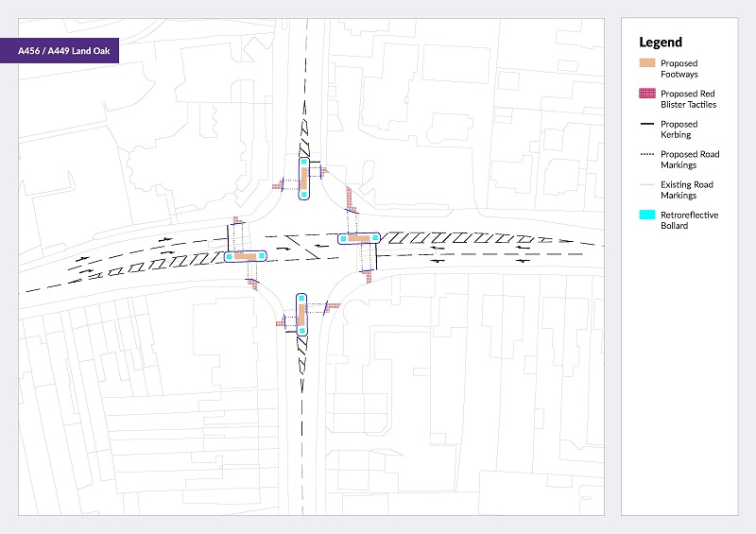The image size is (756, 534).
Task: Click the solid black Proposed Kerbing line symbol
Action: (647, 124)
